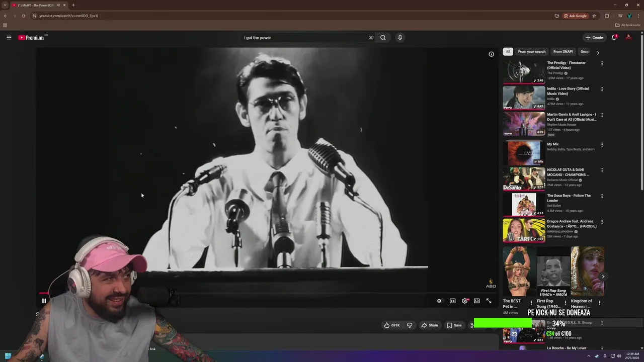This screenshot has width=644, height=362.
Task: Reload the YouTube page
Action: click(23, 16)
